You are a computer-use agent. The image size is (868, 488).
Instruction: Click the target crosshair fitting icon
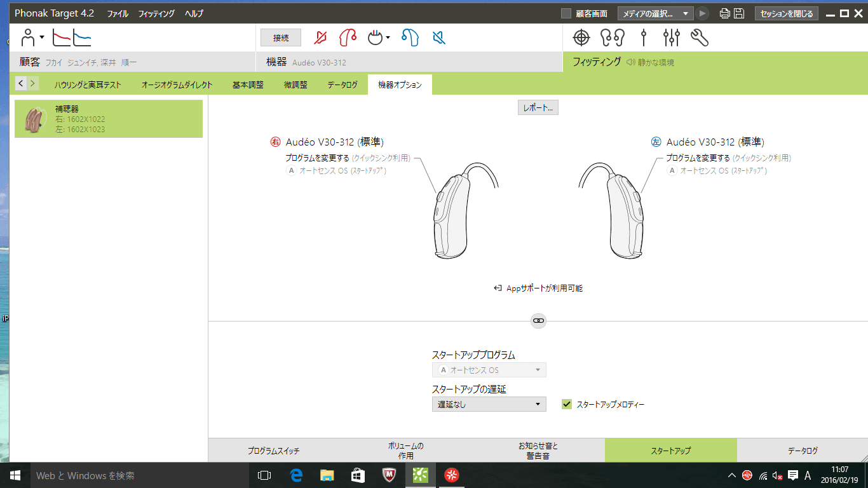click(581, 38)
